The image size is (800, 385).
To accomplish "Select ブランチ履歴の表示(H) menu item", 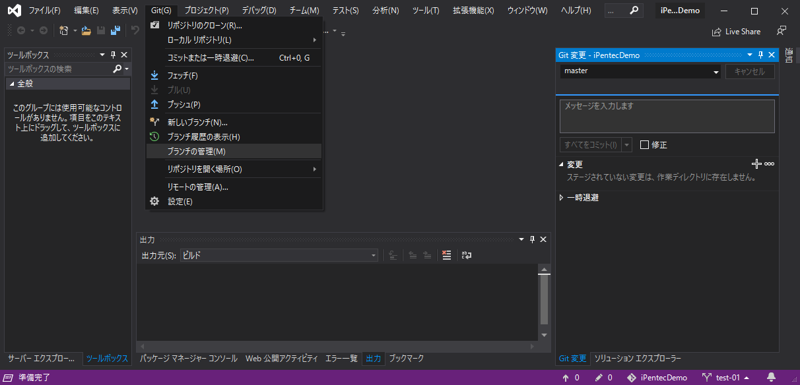I will 234,137.
